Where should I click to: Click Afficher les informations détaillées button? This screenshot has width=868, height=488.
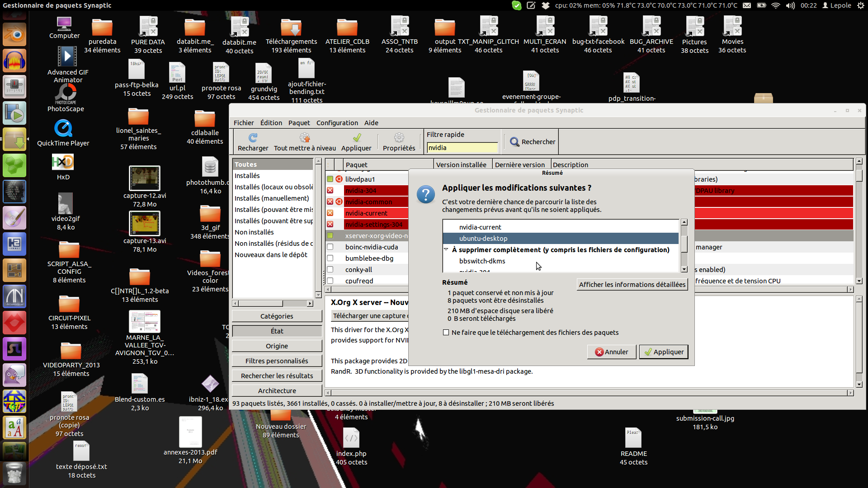click(x=632, y=284)
